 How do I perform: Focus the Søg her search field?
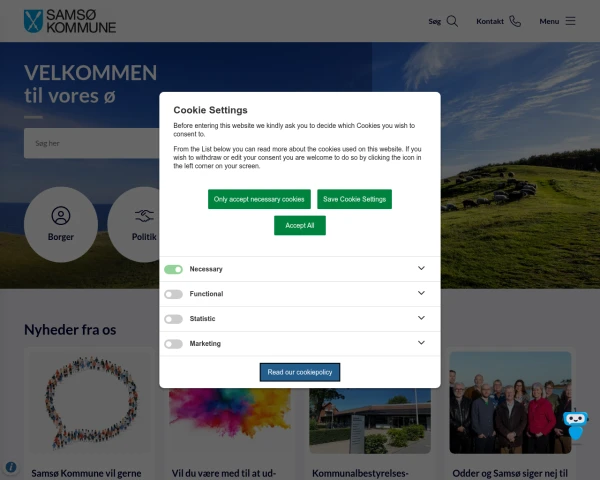[x=92, y=143]
